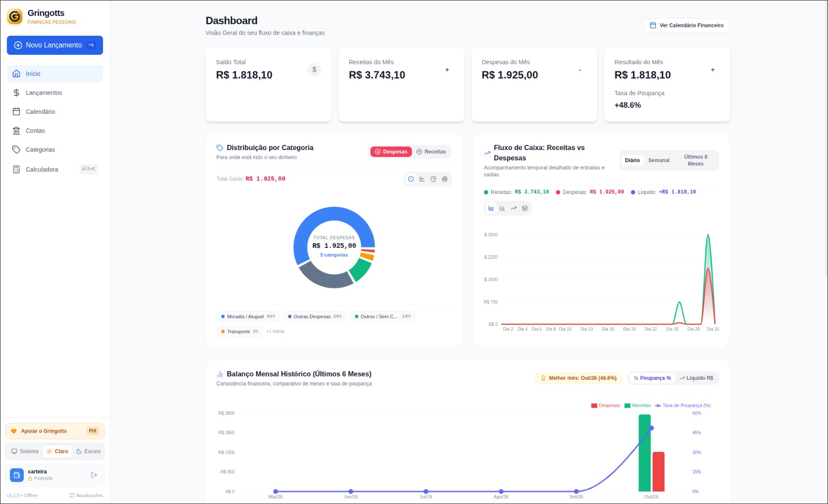Click Outras Despesas 26% legend chip
Screen dimensions: 828x504
point(315,317)
